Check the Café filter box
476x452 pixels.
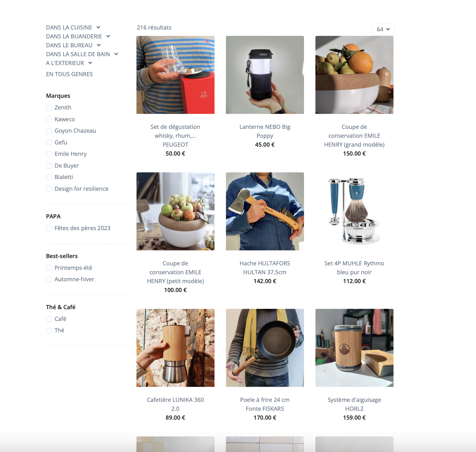click(49, 319)
